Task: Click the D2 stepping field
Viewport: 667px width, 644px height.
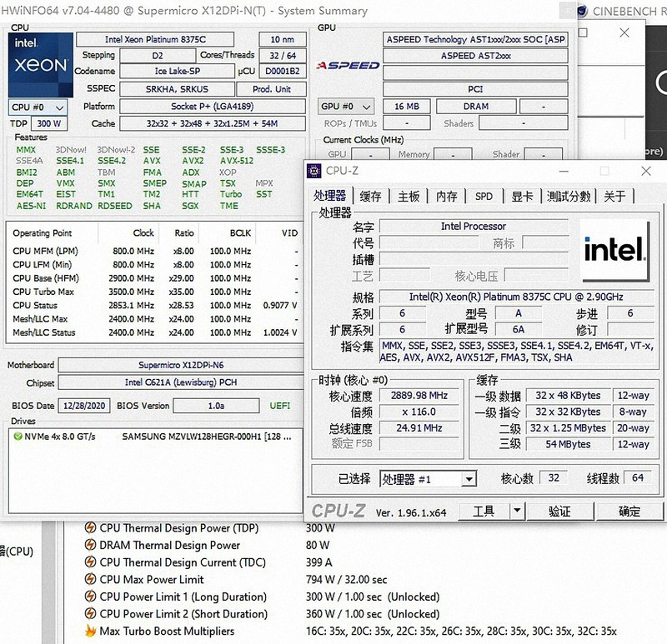Action: coord(158,56)
